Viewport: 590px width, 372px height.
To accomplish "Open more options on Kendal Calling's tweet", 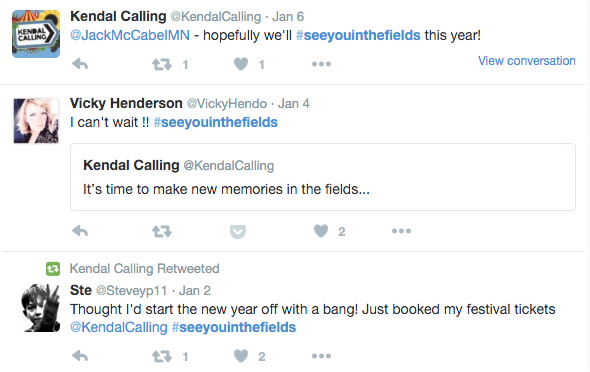I will [321, 64].
